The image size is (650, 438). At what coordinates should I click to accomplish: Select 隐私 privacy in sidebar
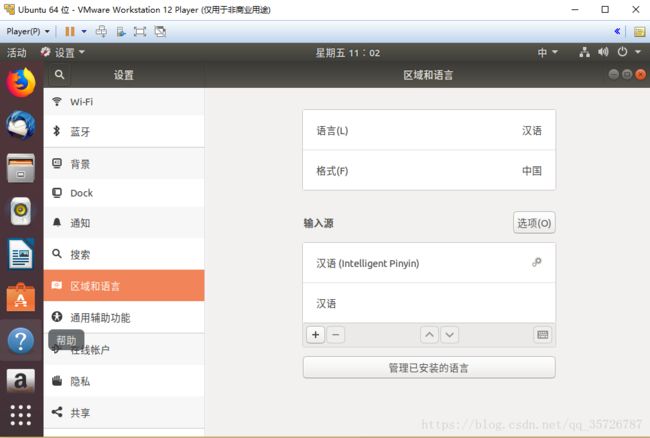[124, 381]
